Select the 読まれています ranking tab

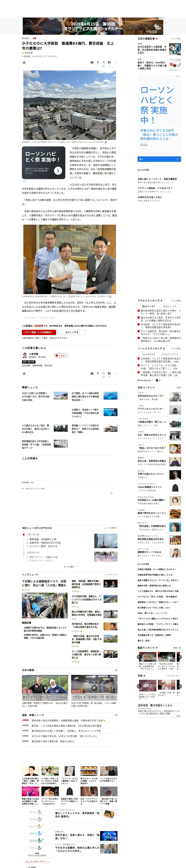point(148,306)
